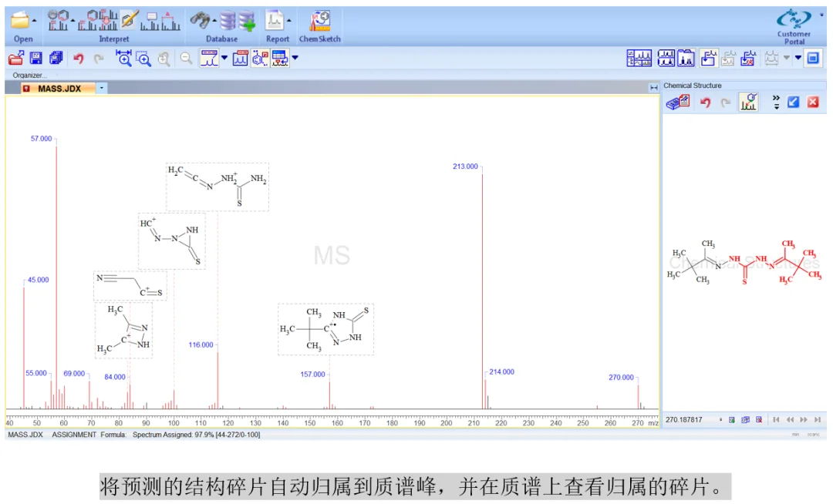Click the Save All disks icon
Viewport: 833px width, 504px height.
tap(56, 58)
